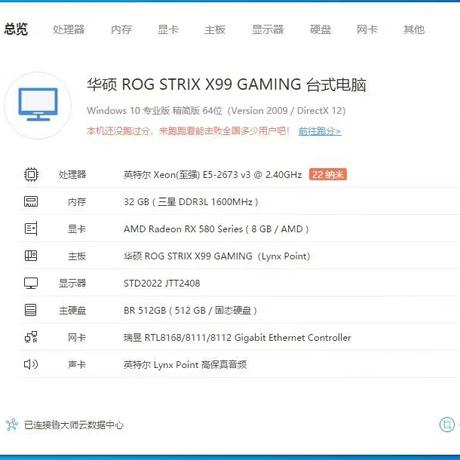The width and height of the screenshot is (460, 460).
Task: Click the 显示器 row label
Action: (x=72, y=283)
